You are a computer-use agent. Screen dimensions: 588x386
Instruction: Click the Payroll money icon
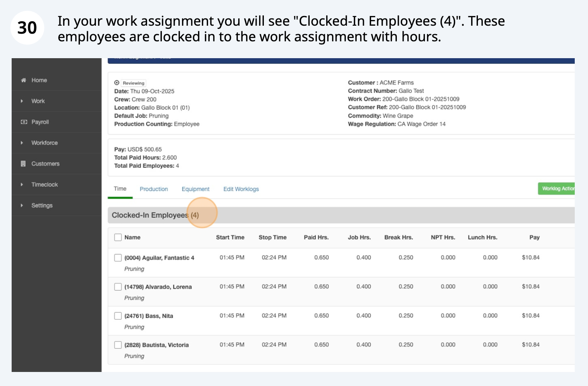coord(24,122)
